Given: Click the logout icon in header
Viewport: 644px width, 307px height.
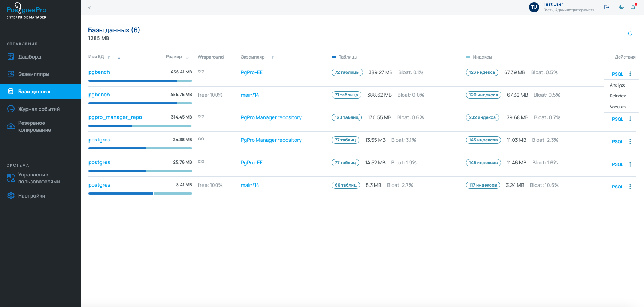Looking at the screenshot, I should pyautogui.click(x=607, y=7).
